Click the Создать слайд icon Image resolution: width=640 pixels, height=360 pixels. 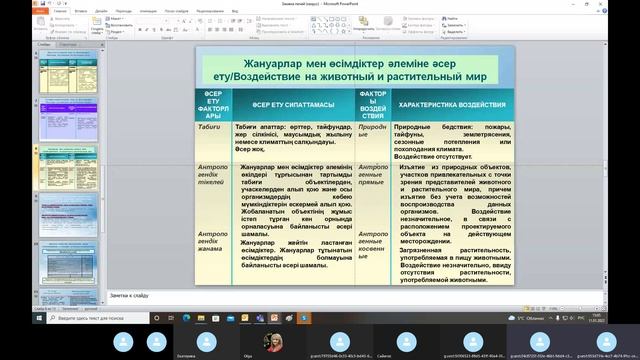point(97,21)
